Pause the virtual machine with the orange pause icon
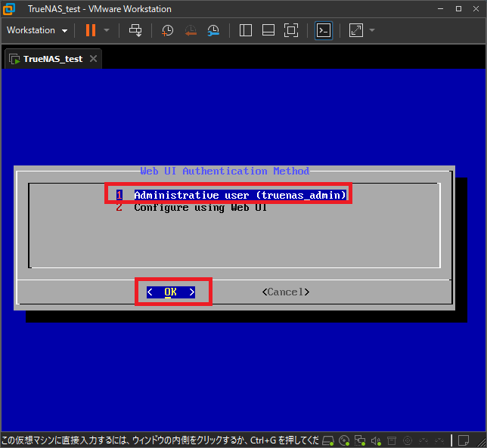The image size is (487, 448). [x=91, y=30]
